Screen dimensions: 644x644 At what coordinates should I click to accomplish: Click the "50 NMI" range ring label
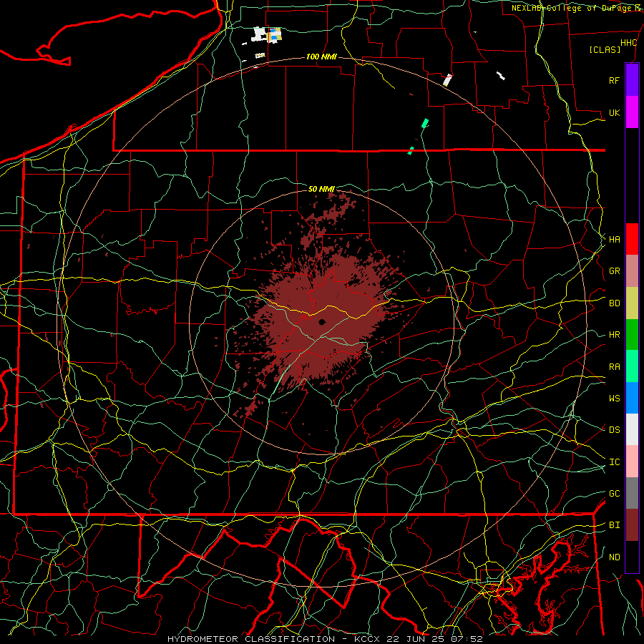pyautogui.click(x=321, y=189)
